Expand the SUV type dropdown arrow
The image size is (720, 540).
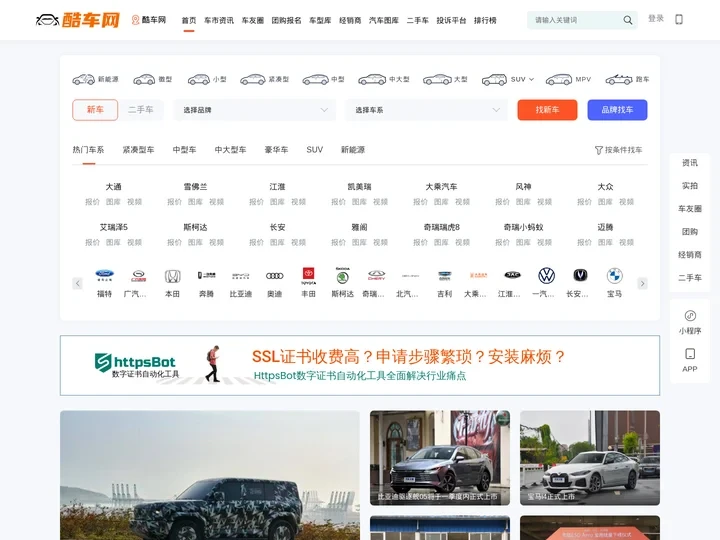[x=531, y=79]
